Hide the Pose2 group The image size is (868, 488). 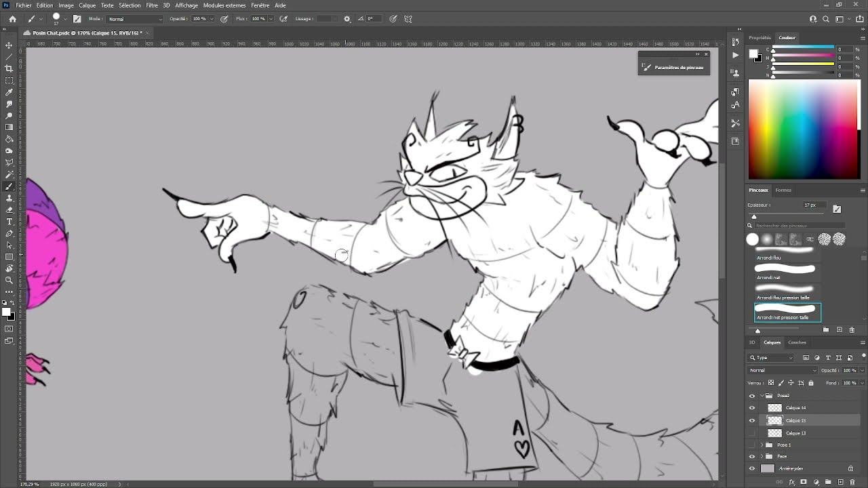751,396
